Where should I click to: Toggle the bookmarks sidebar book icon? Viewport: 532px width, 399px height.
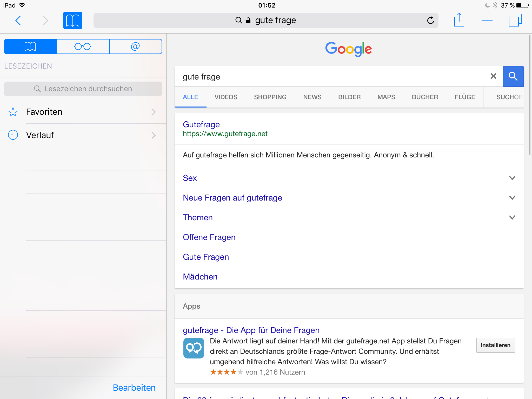73,20
